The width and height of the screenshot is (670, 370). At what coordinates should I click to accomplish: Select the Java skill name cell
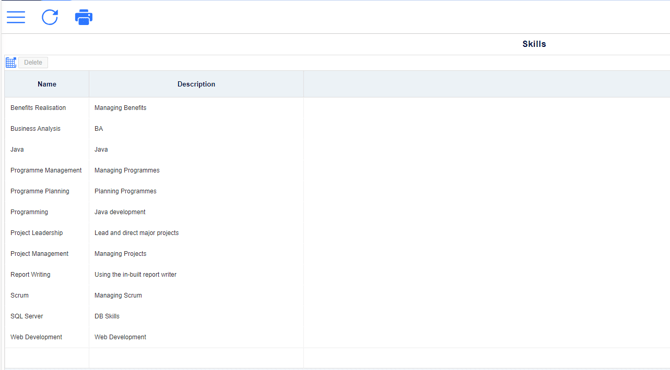pos(47,150)
